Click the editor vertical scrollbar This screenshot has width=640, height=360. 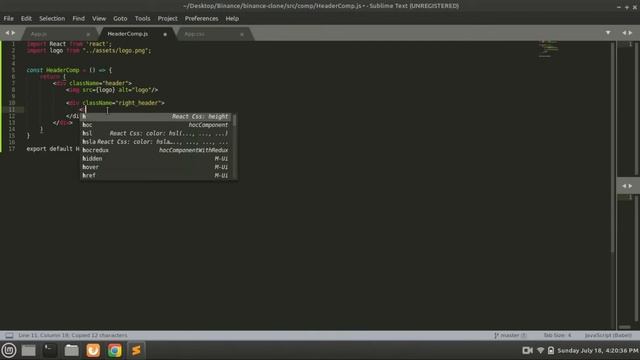tap(613, 147)
